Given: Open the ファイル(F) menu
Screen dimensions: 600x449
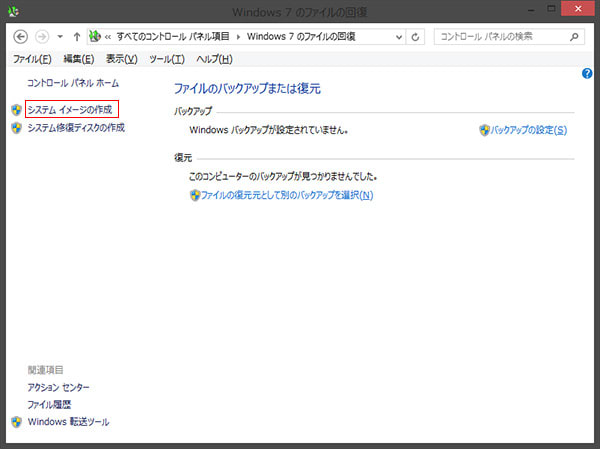Looking at the screenshot, I should tap(32, 59).
